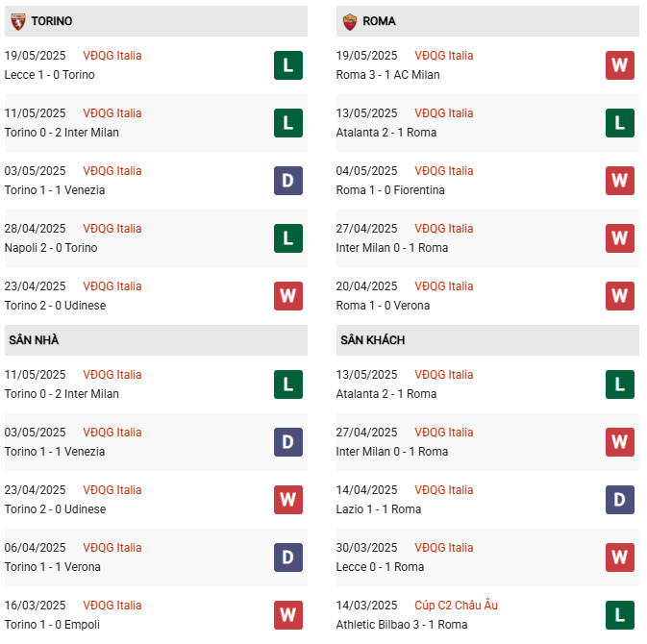Click the W badge for Torino 1-0 Empoli
Viewport: 647px width, 644px height.
click(x=288, y=615)
